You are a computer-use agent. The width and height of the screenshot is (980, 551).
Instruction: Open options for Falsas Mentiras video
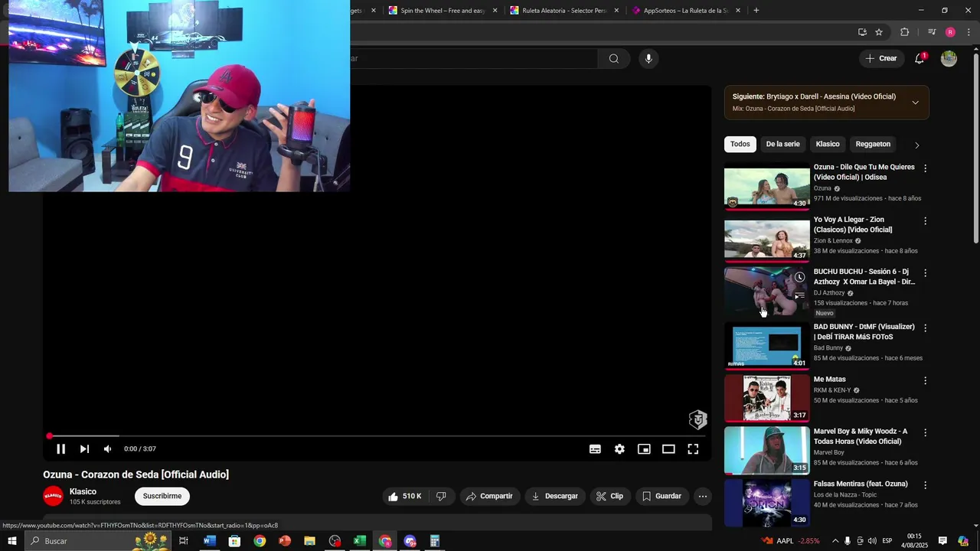(x=925, y=485)
